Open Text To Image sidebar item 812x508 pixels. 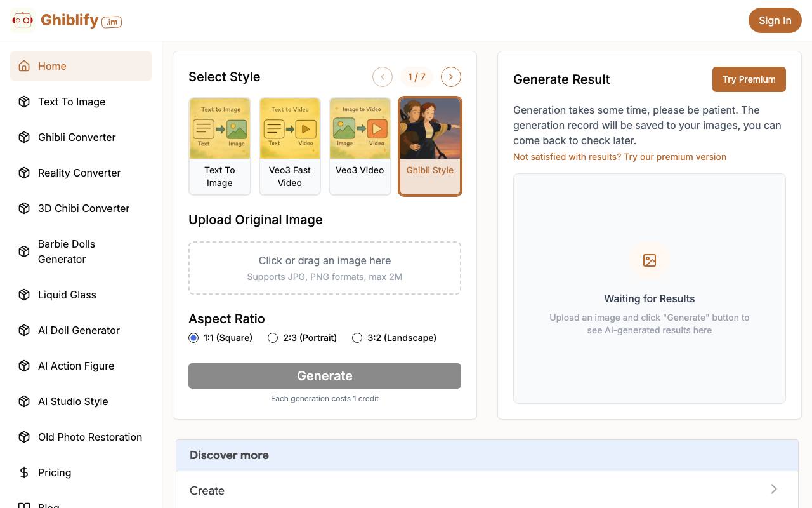click(81, 102)
